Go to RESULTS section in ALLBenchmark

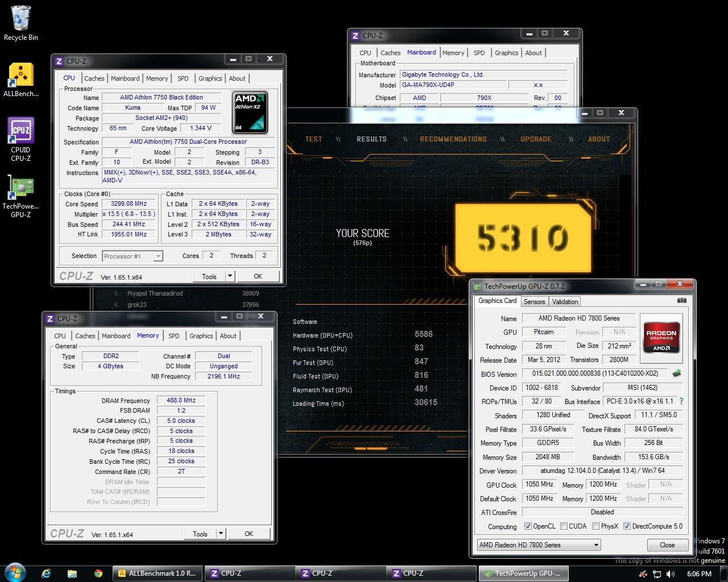[371, 139]
